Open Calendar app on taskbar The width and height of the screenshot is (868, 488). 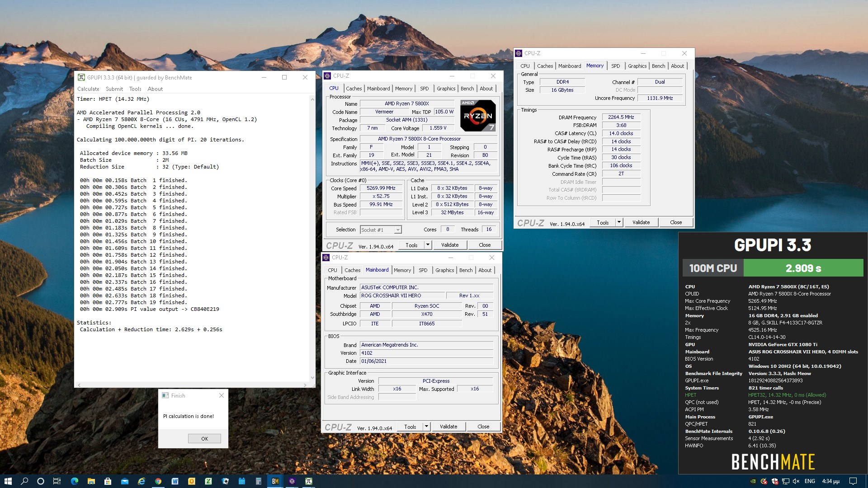pos(242,481)
